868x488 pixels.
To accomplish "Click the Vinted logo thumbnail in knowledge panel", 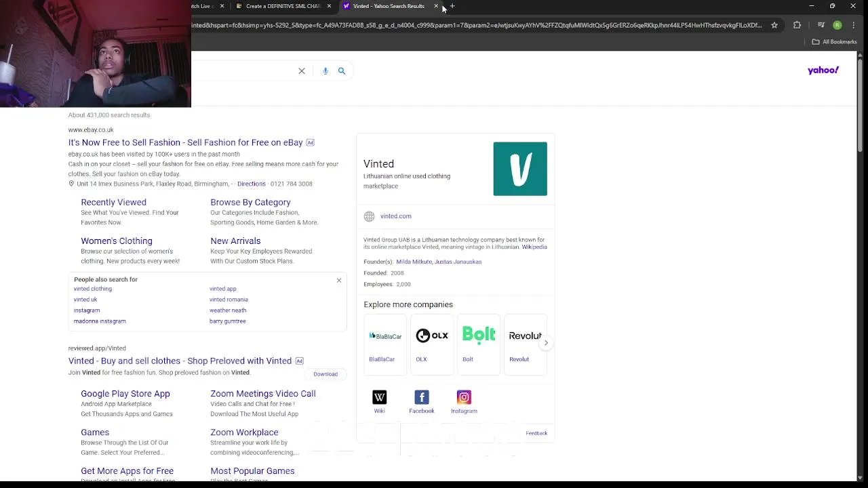I will pyautogui.click(x=520, y=169).
